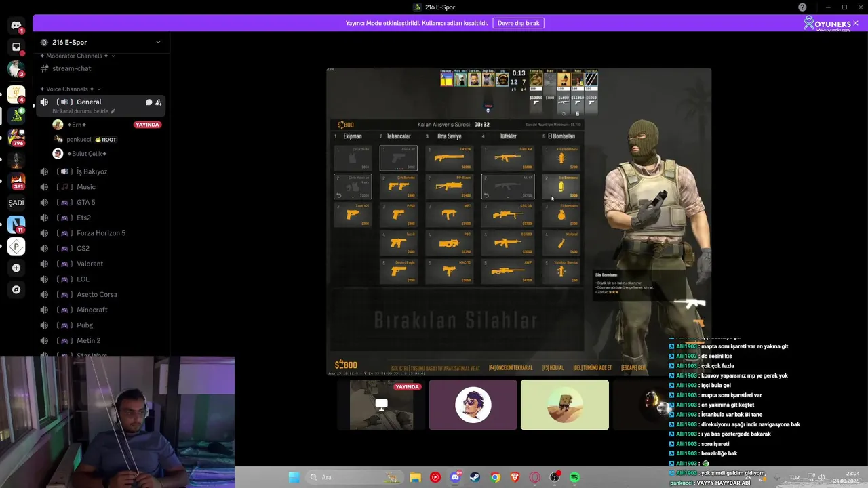
Task: Buy the Molotof grenade
Action: click(x=561, y=243)
